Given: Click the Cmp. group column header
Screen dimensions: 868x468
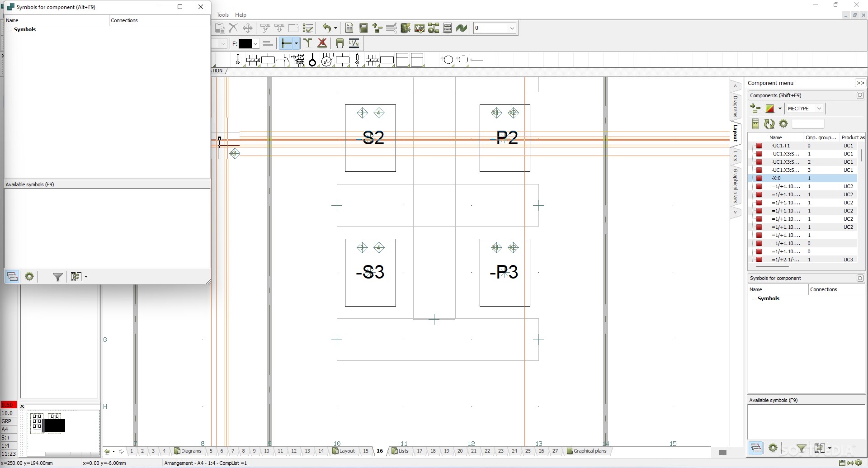Looking at the screenshot, I should [x=821, y=137].
